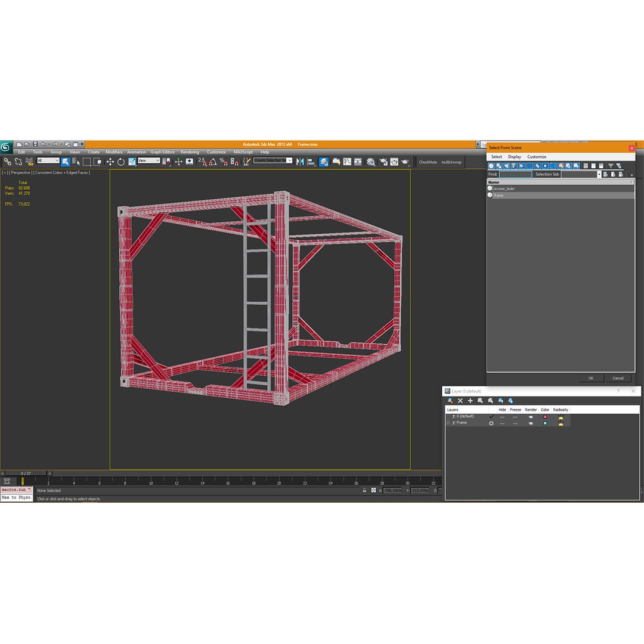Select the Unlink Selection tool
The width and height of the screenshot is (644, 644).
tap(18, 162)
